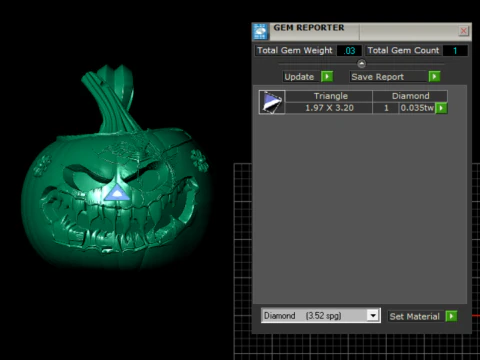
Task: Click the green arrow beside Save Report
Action: [434, 77]
